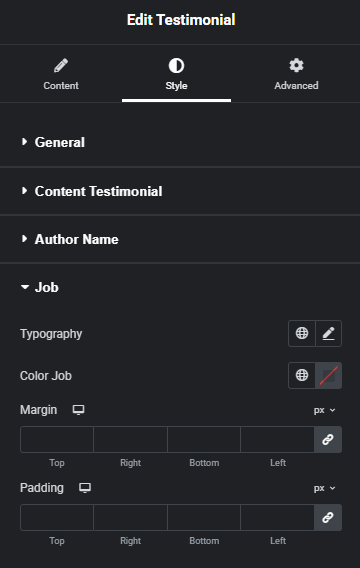Open the Padding px unit dropdown
Viewport: 360px width, 568px height.
(x=325, y=488)
